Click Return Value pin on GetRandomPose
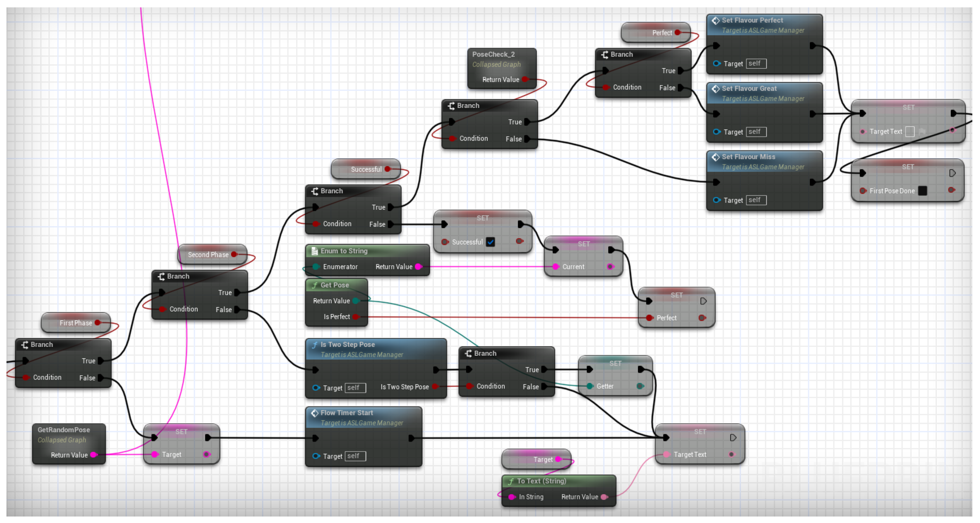The height and width of the screenshot is (523, 980). (93, 455)
